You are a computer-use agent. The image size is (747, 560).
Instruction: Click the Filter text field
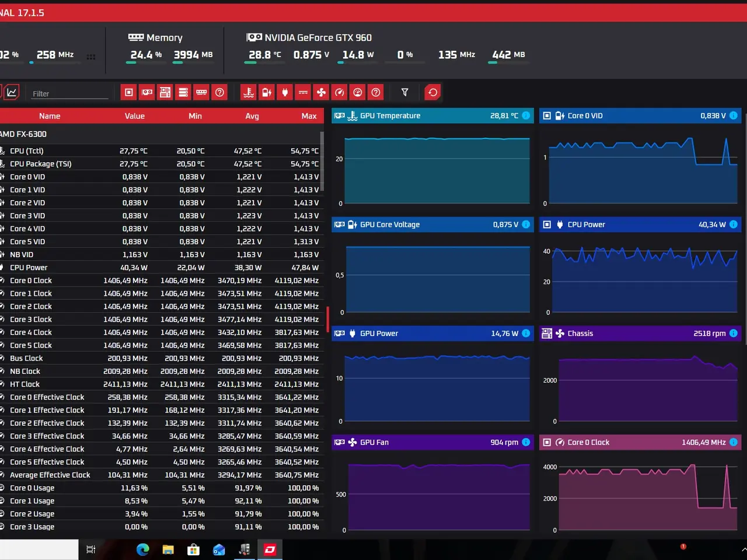tap(70, 93)
